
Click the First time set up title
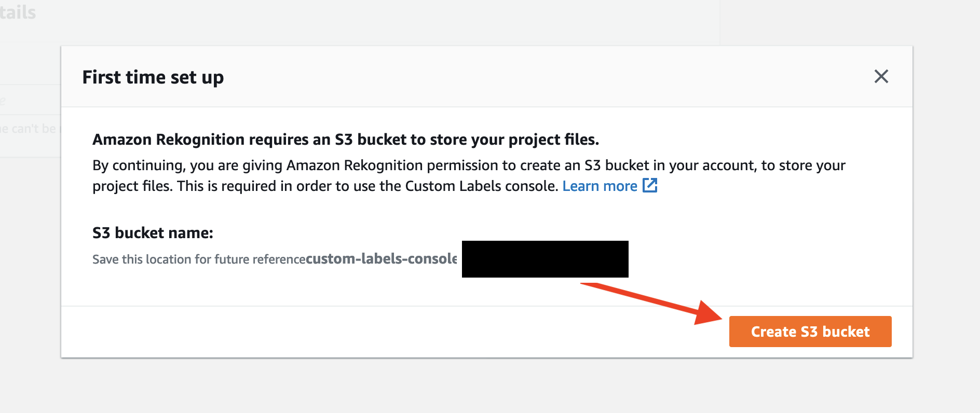[x=153, y=77]
